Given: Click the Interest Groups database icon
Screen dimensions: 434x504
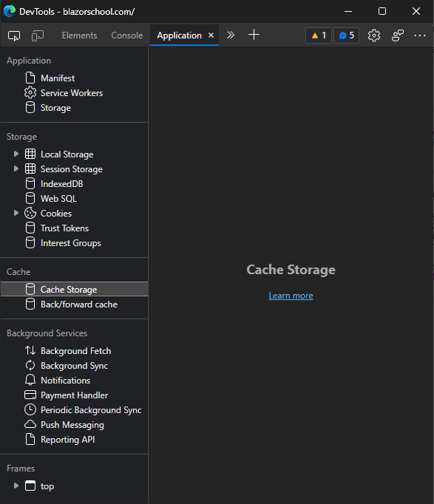Looking at the screenshot, I should tap(30, 242).
